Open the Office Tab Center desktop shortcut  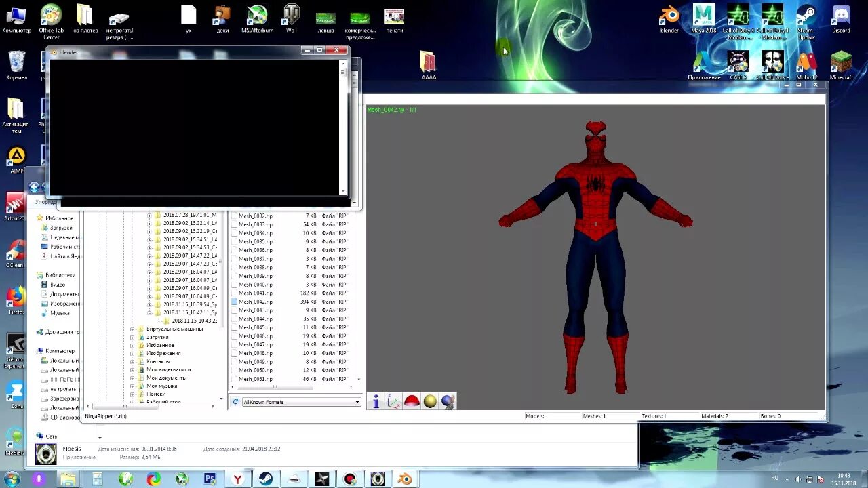tap(51, 22)
